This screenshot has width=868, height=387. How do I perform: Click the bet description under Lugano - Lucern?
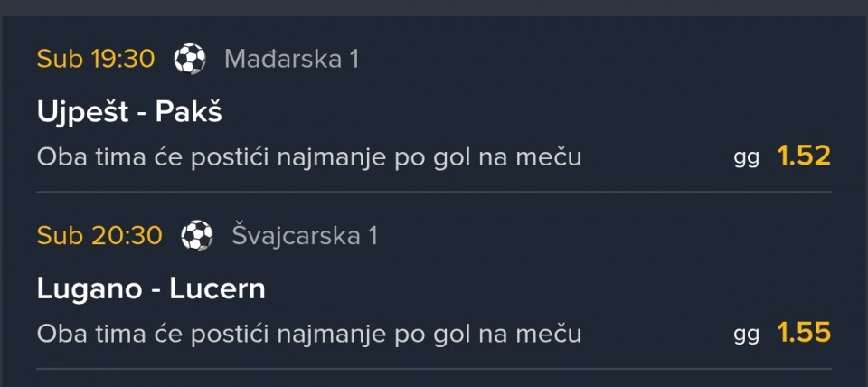pyautogui.click(x=309, y=335)
